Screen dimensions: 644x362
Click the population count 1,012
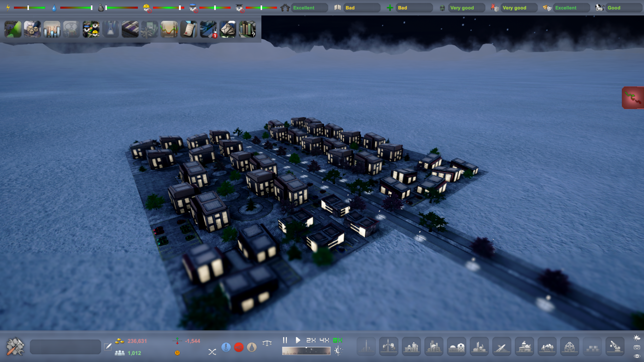point(134,353)
